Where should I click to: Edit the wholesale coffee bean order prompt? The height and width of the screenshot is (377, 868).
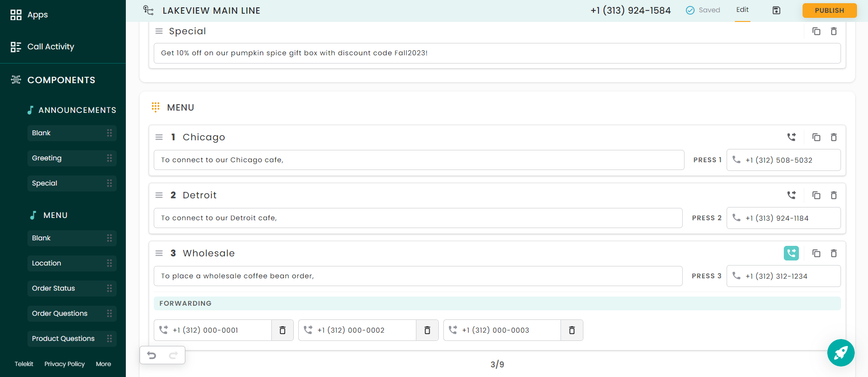click(418, 276)
